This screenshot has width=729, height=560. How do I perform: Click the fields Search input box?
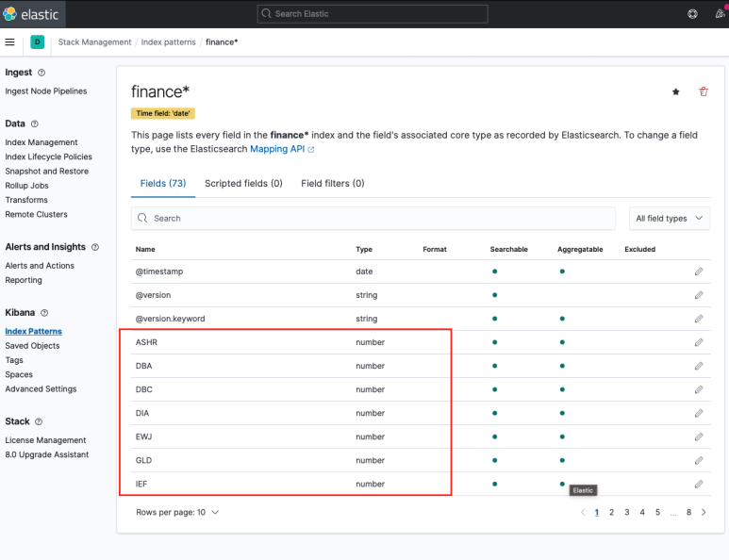coord(373,219)
